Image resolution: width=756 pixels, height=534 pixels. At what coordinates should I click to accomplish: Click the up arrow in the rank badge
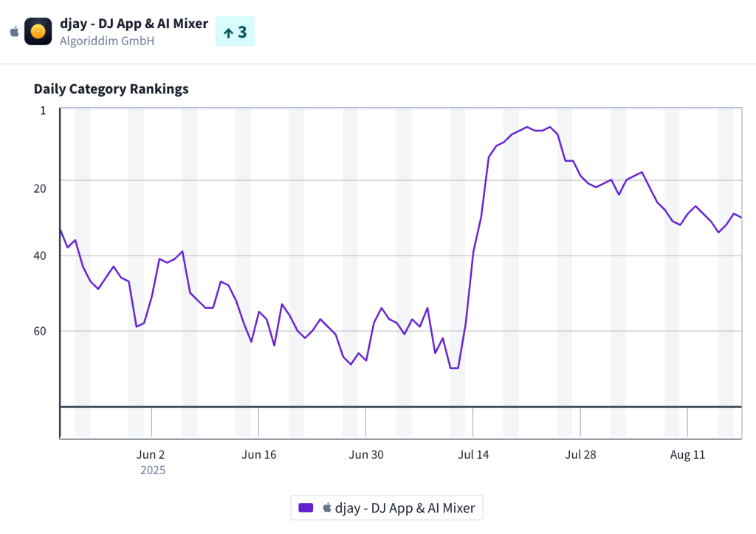(x=228, y=32)
